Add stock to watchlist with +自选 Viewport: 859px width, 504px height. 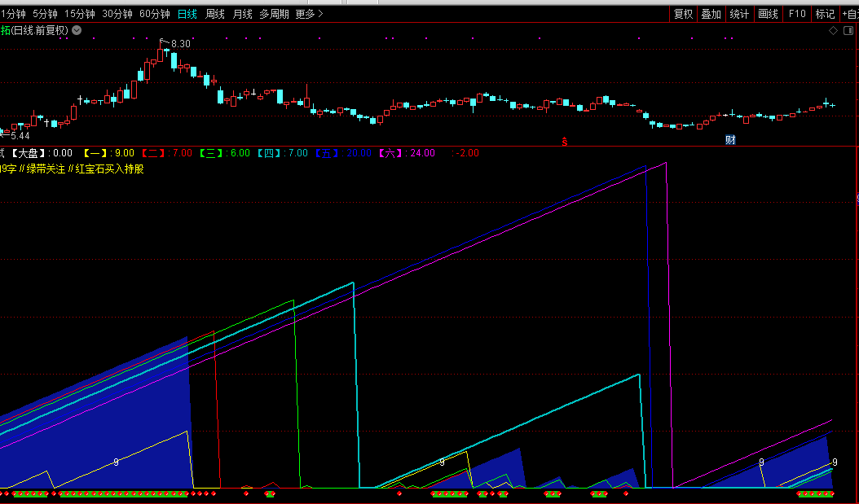click(849, 14)
